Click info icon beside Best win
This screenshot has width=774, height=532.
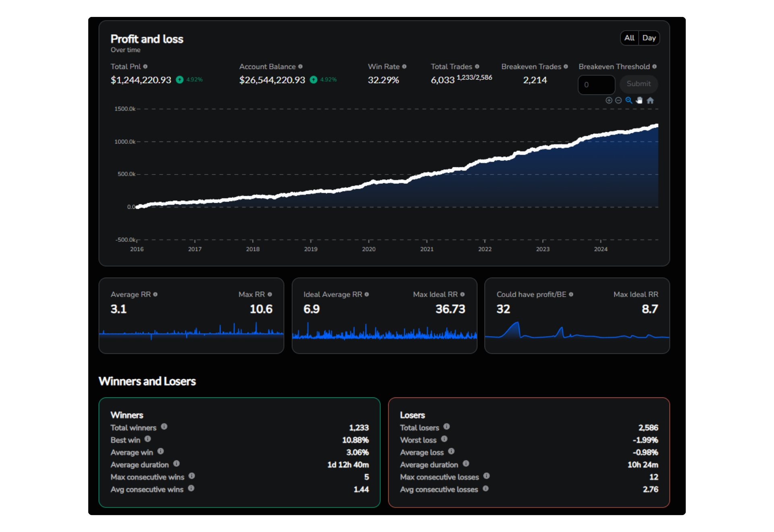(148, 439)
